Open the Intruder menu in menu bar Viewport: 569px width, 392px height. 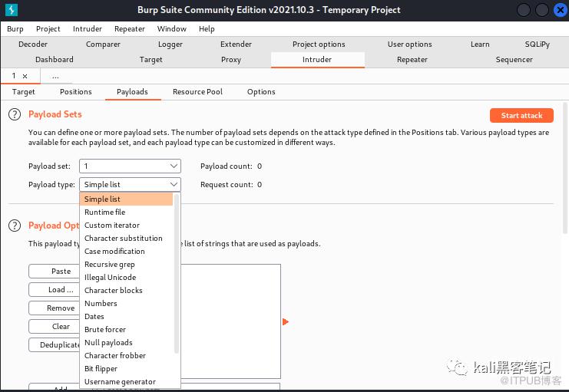point(88,29)
